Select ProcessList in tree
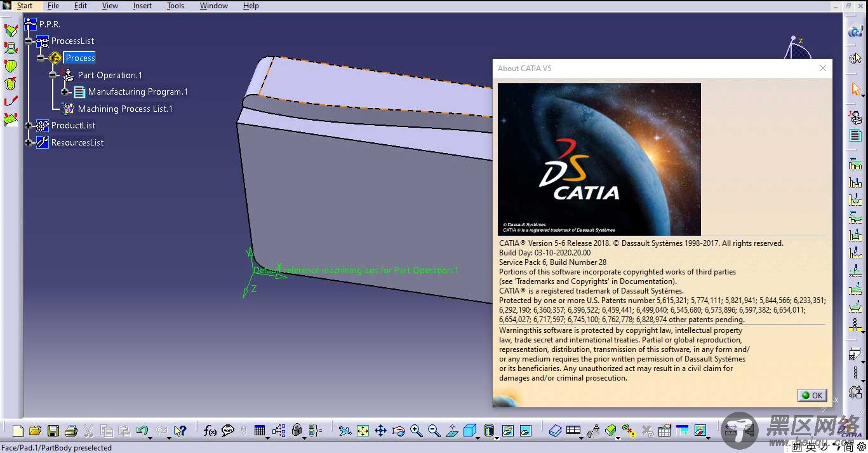868x453 pixels. 72,41
